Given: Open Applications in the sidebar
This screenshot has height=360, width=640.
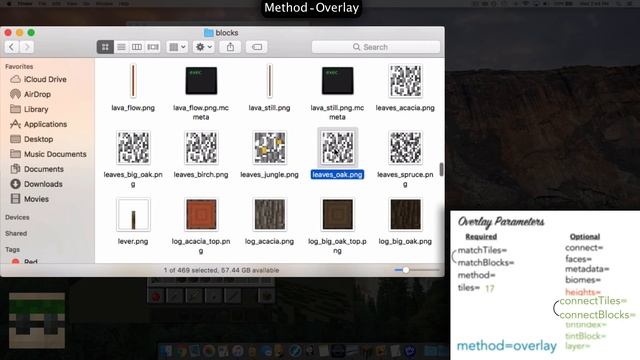Looking at the screenshot, I should click(x=45, y=124).
